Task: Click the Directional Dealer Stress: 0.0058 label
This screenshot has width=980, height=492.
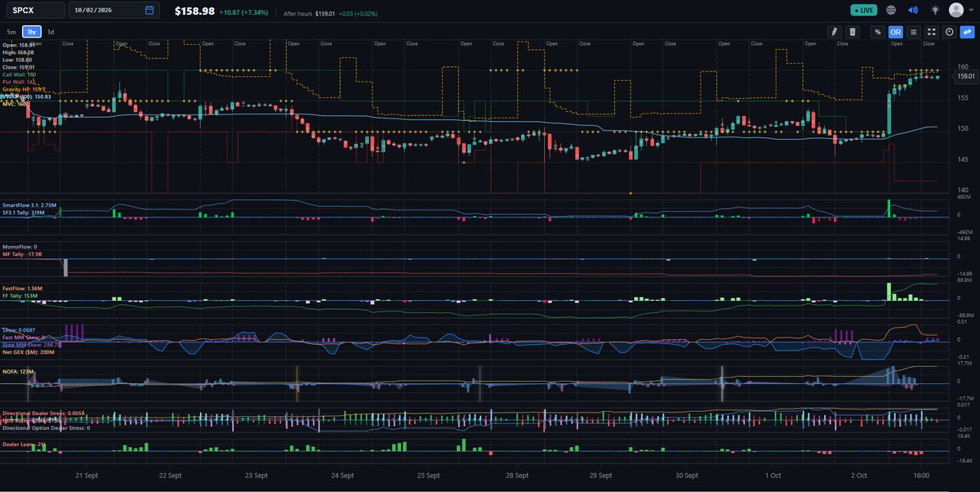Action: coord(43,414)
